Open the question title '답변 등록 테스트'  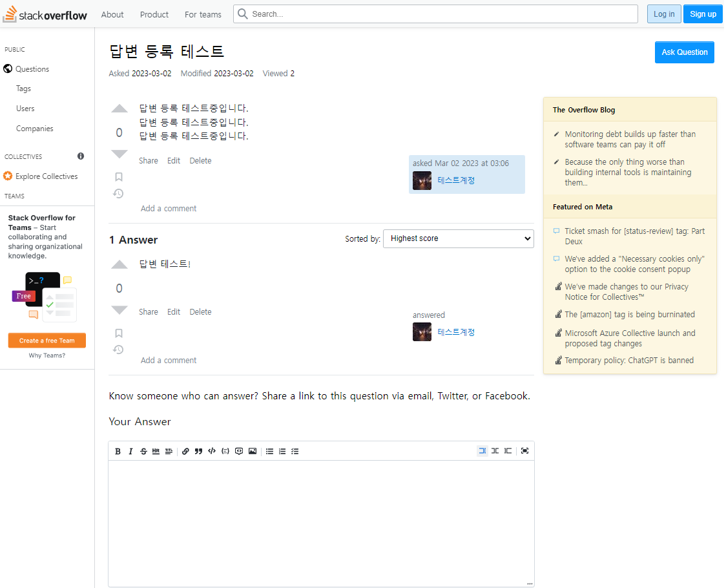(x=167, y=52)
